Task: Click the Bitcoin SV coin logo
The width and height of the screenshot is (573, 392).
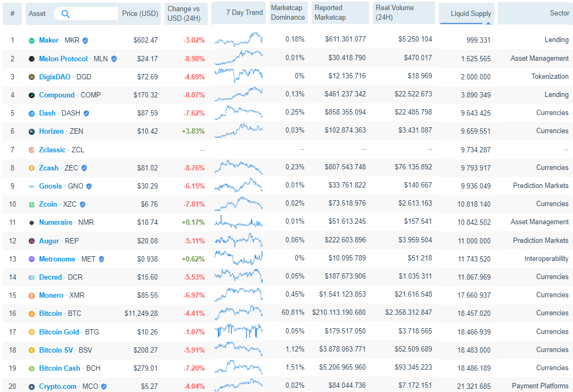Action: click(32, 350)
